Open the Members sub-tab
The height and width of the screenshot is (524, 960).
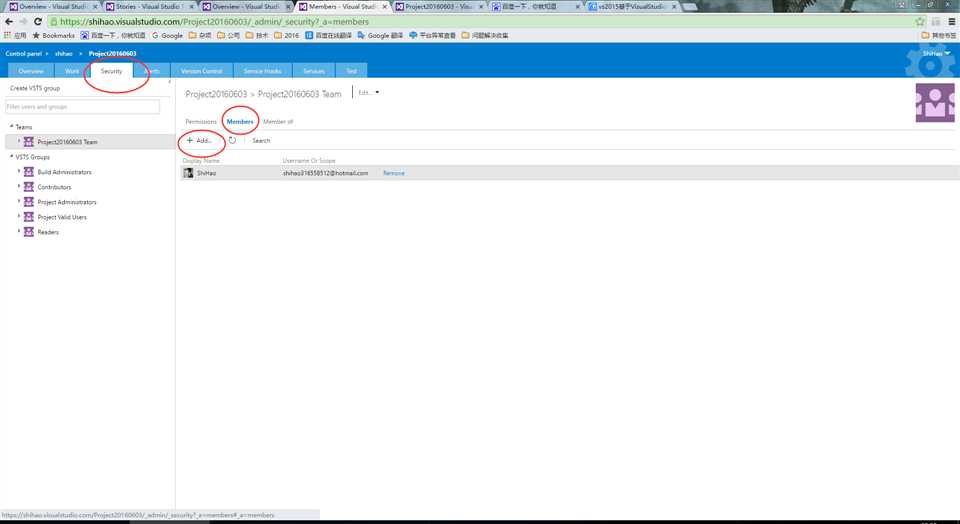coord(240,122)
